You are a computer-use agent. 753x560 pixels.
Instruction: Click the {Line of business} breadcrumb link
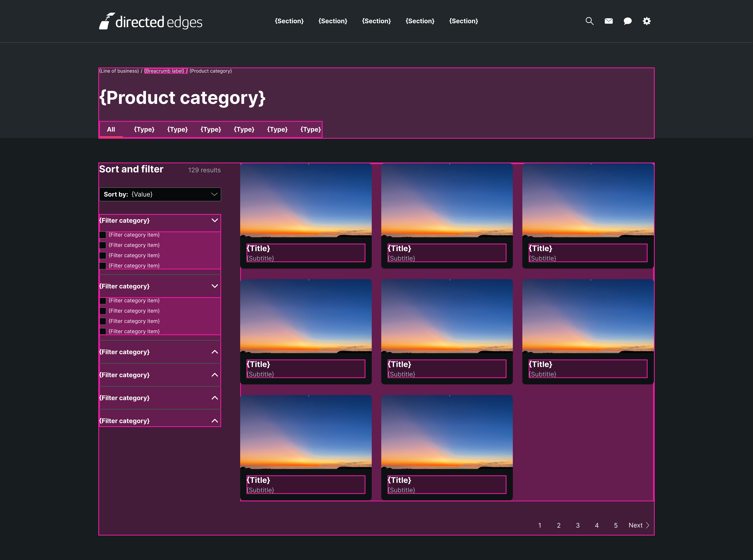(x=119, y=71)
